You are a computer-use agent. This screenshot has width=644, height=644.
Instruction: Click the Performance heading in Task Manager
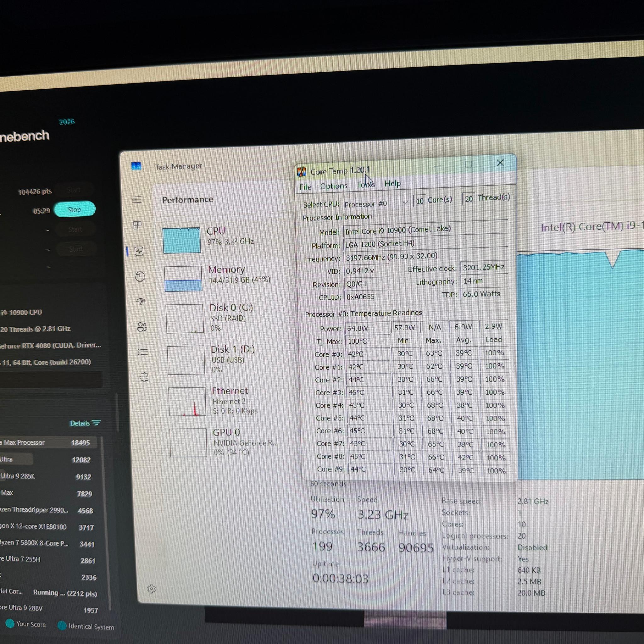(x=188, y=199)
